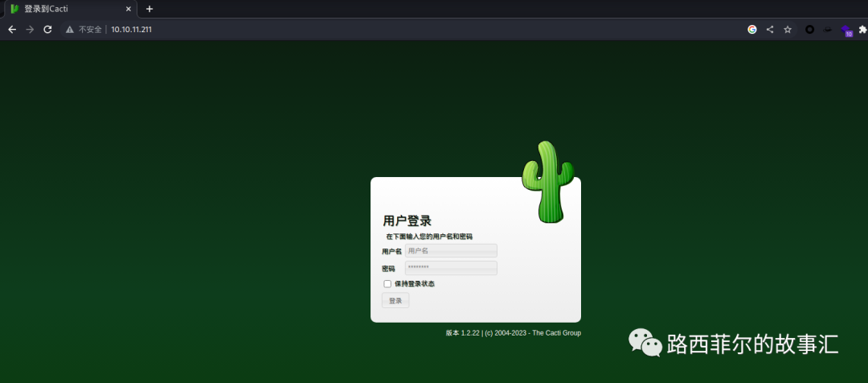Select the 在下面输入您的用户名和密码 instruction text
Image resolution: width=868 pixels, height=383 pixels.
click(429, 237)
